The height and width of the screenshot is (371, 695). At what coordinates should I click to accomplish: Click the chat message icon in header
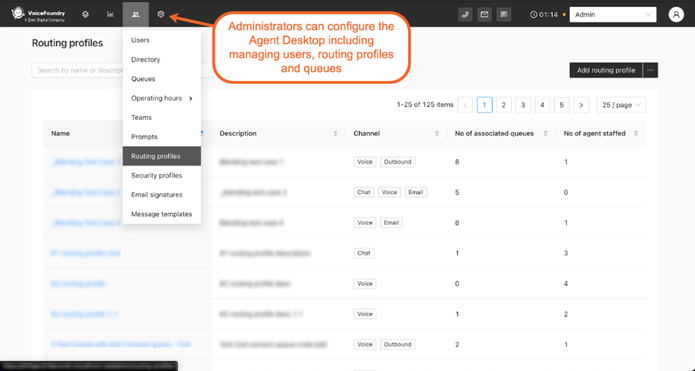coord(504,15)
